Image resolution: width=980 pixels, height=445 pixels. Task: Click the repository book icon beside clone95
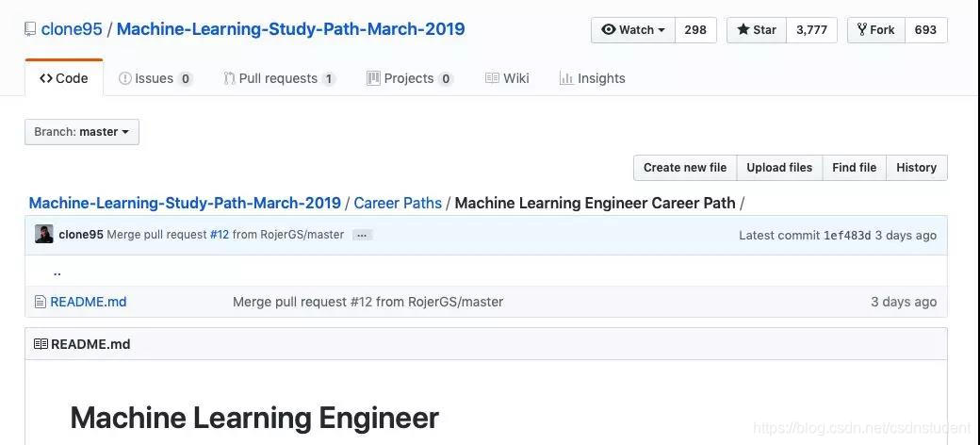coord(30,29)
